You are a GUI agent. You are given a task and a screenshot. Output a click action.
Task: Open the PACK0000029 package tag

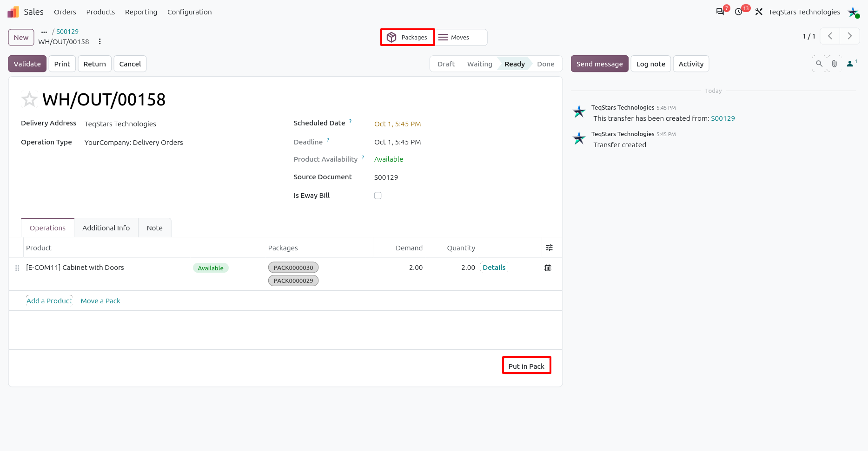(293, 281)
